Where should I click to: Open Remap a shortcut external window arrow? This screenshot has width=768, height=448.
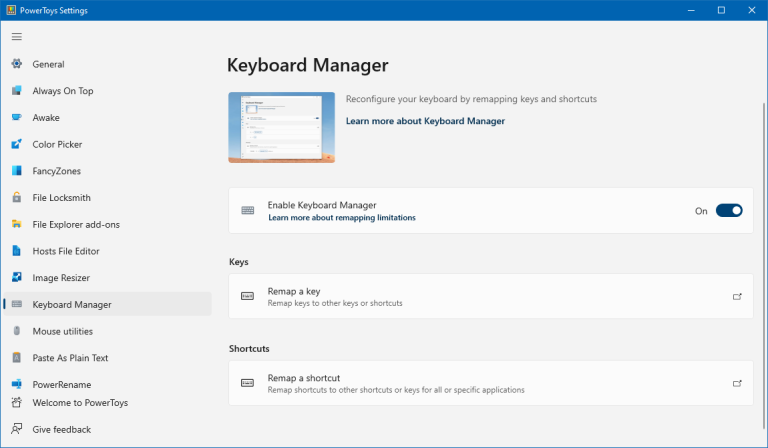click(737, 383)
